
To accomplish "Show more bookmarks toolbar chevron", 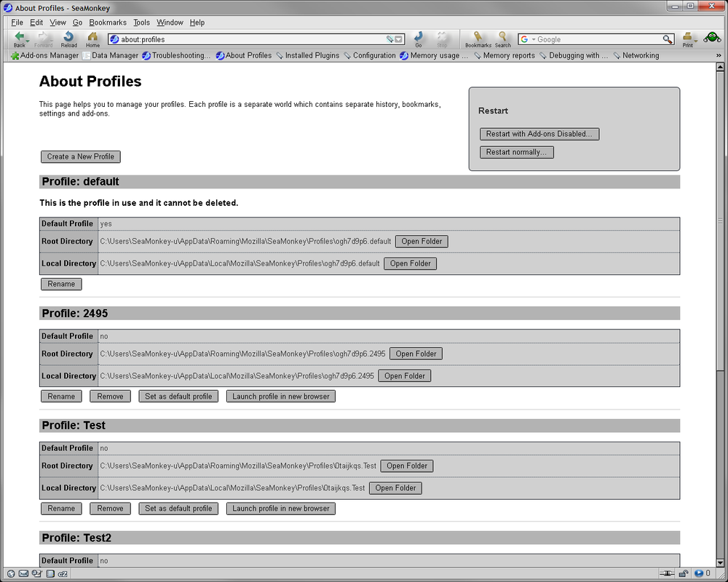I will [x=719, y=55].
